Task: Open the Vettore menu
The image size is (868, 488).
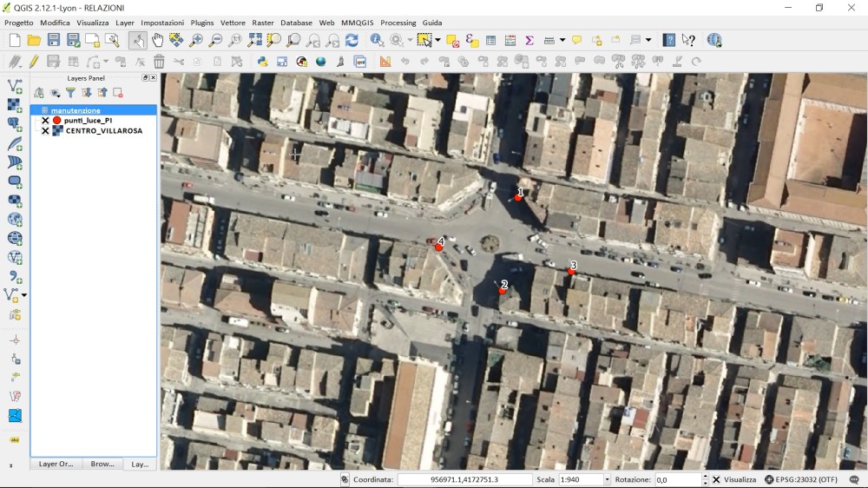Action: [x=232, y=23]
